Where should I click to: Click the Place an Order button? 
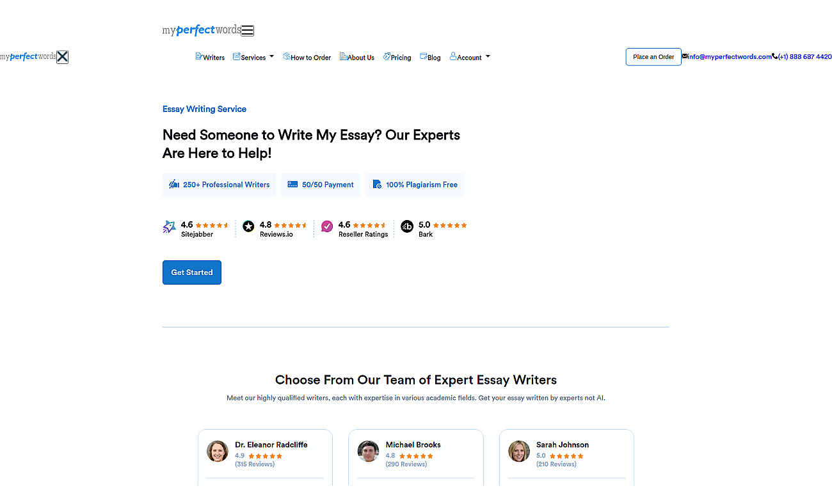pyautogui.click(x=653, y=57)
